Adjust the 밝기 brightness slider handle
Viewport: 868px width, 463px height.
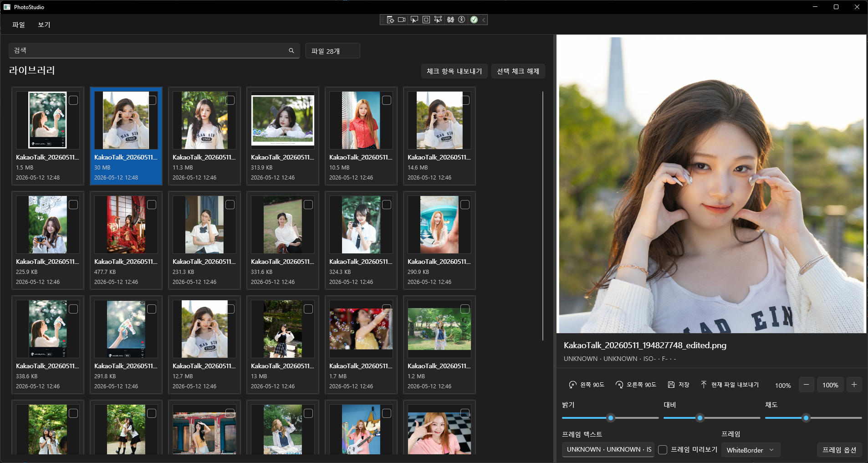pos(611,418)
